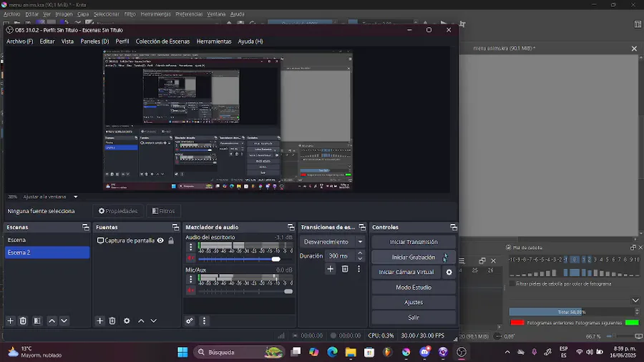Screen dimensions: 644x362
Task: Remove the selected source in Fuentes panel
Action: click(112, 321)
